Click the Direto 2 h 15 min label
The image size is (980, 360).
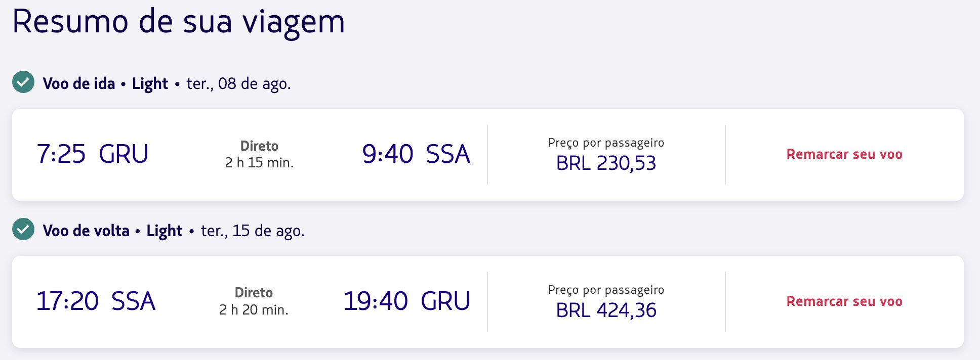pyautogui.click(x=259, y=154)
